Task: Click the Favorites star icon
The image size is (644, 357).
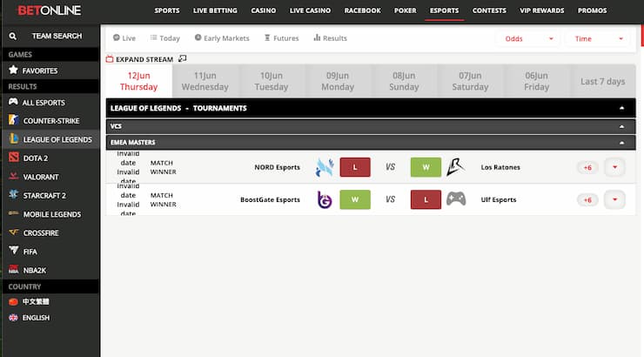Action: point(13,70)
